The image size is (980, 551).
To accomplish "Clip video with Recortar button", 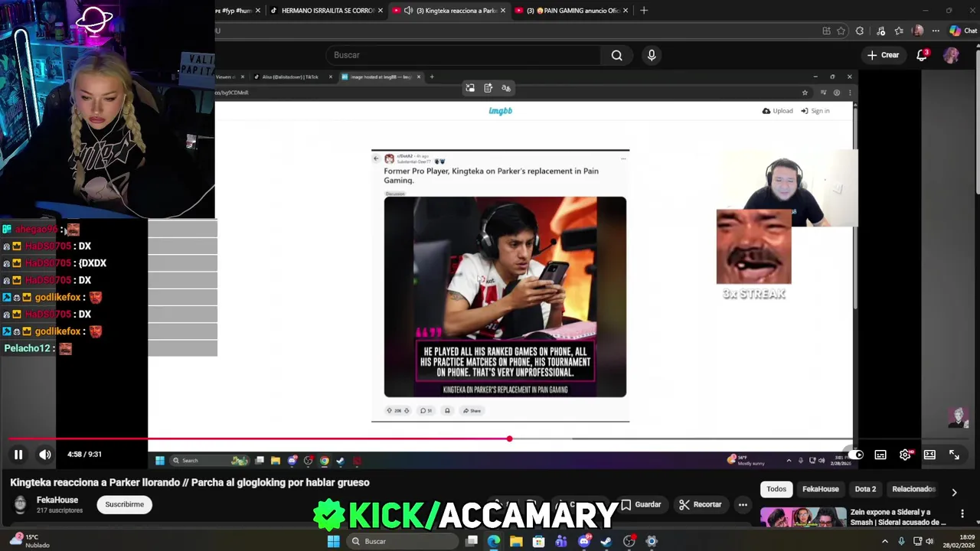I will pos(701,505).
